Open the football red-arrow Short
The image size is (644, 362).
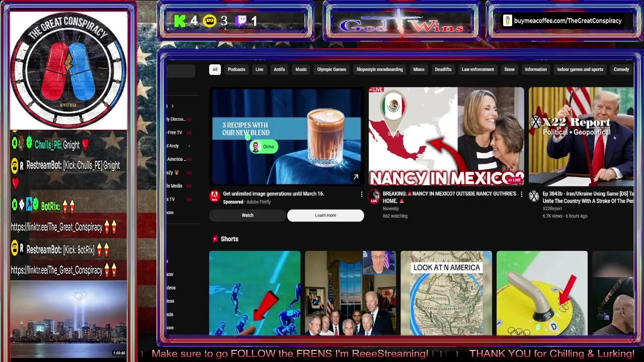(255, 293)
